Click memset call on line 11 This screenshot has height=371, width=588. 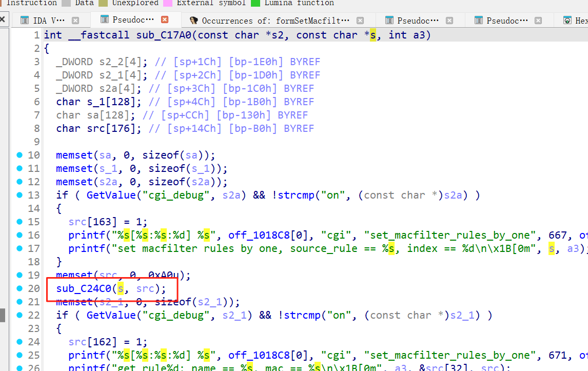click(74, 168)
